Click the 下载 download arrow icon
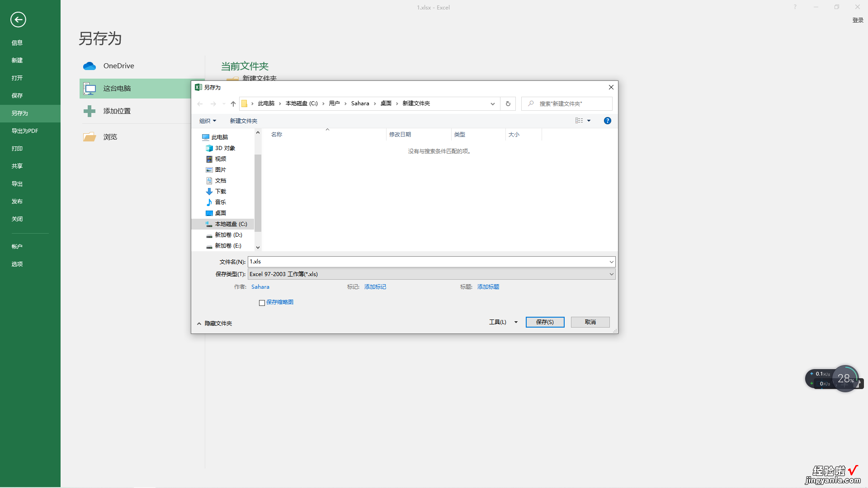This screenshot has height=488, width=868. pyautogui.click(x=209, y=192)
